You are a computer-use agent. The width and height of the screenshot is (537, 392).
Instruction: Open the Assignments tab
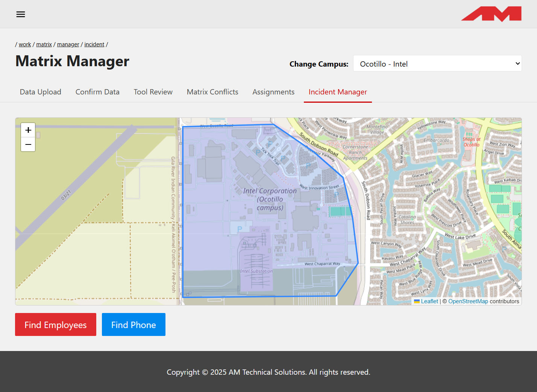pos(273,92)
